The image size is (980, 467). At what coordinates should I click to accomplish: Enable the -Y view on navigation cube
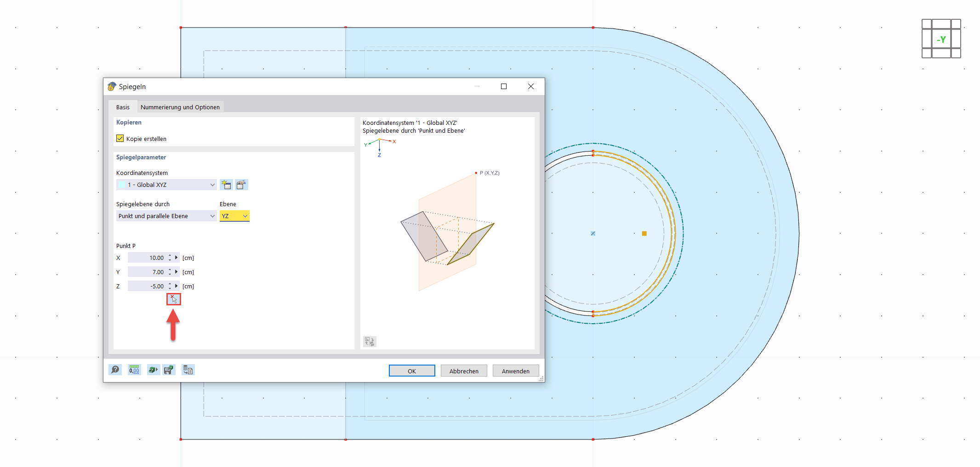click(x=941, y=39)
